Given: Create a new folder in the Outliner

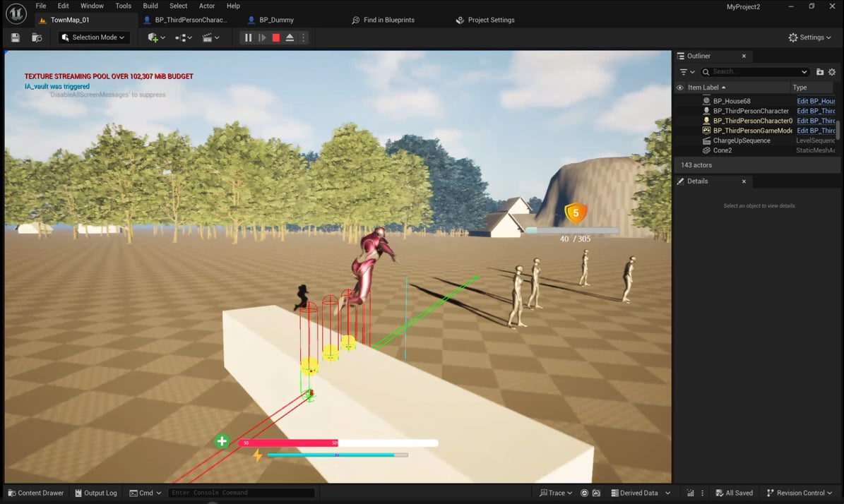Looking at the screenshot, I should click(820, 72).
